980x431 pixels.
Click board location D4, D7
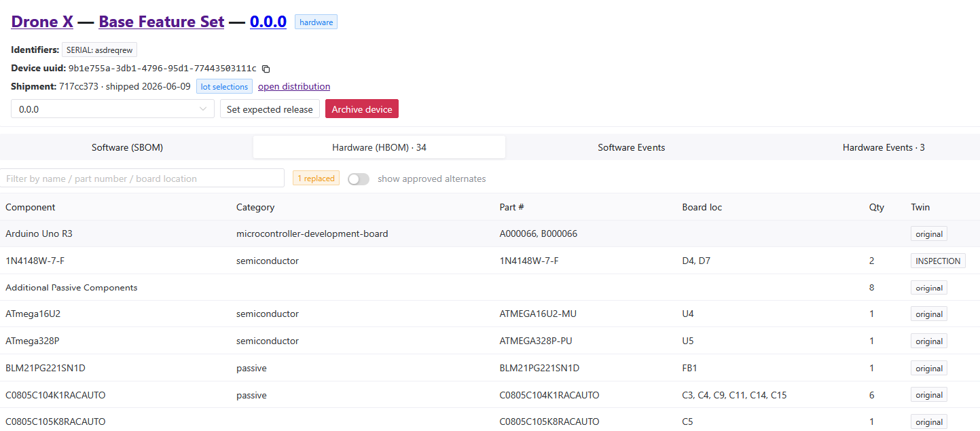pos(696,261)
